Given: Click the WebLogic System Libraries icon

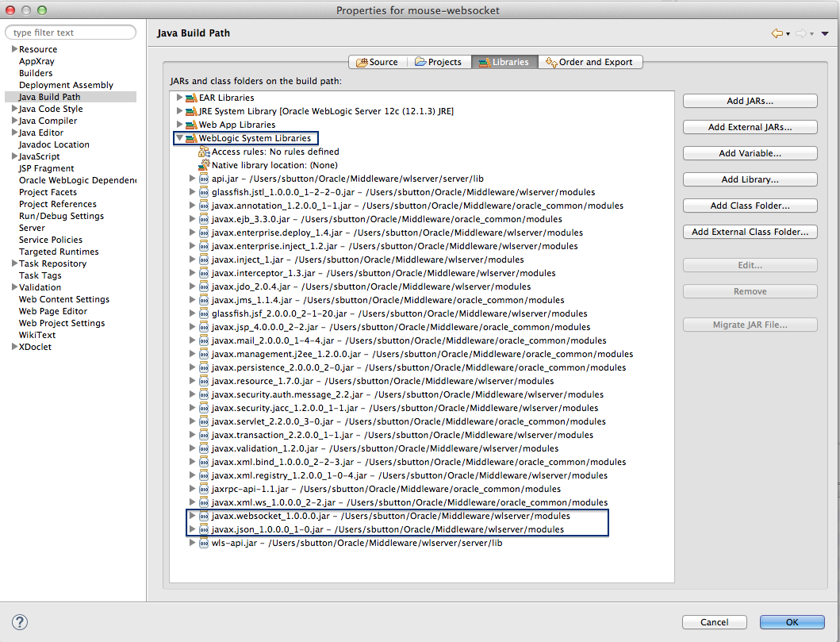Looking at the screenshot, I should (191, 138).
